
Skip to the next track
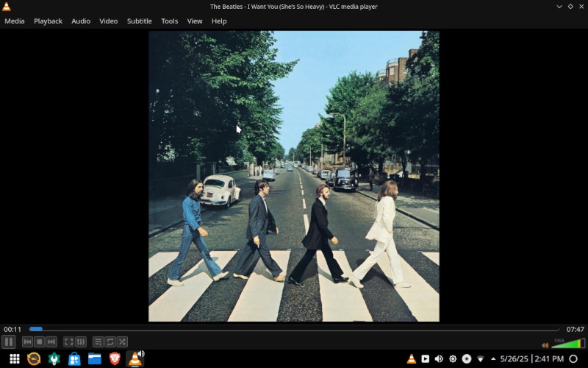pyautogui.click(x=51, y=342)
